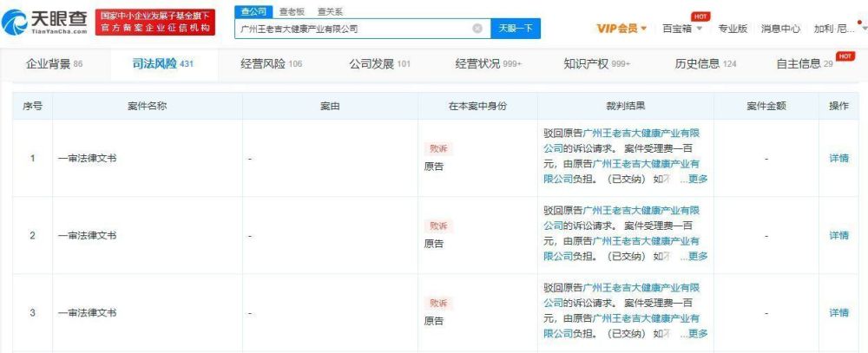Open the VIP会员 dropdown
The image size is (868, 353).
pos(621,29)
